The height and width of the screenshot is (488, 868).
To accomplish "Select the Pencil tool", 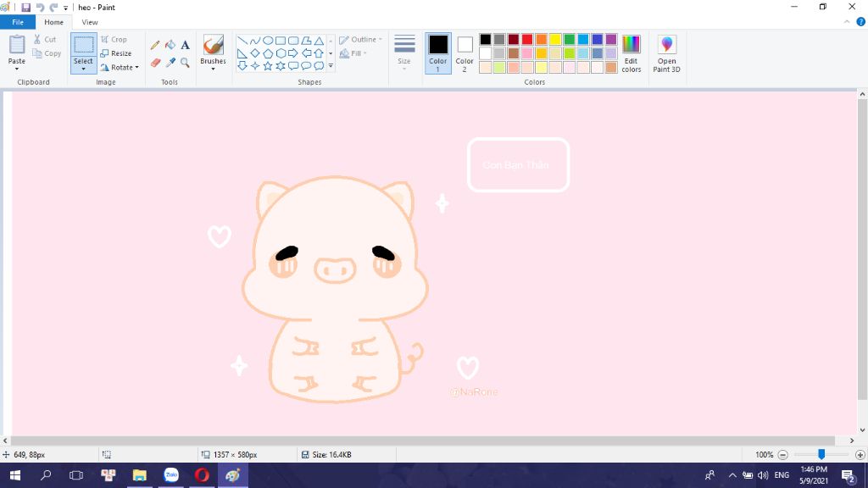I will coord(155,46).
